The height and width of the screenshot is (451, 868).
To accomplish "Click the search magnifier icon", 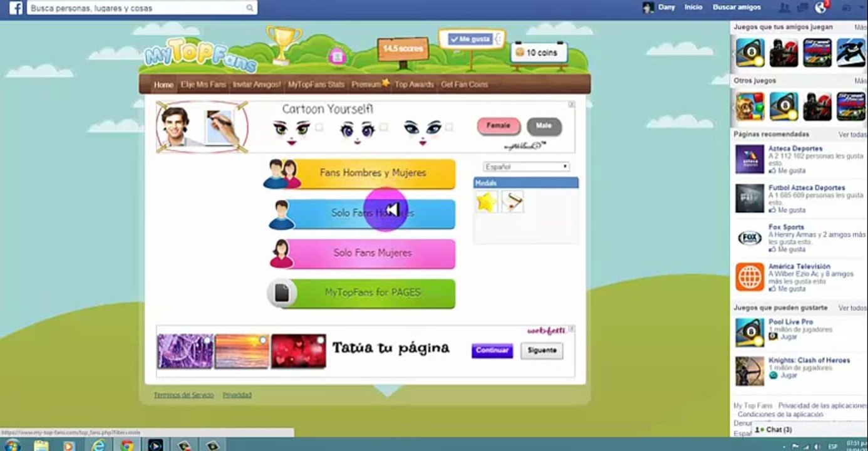I will pyautogui.click(x=250, y=8).
